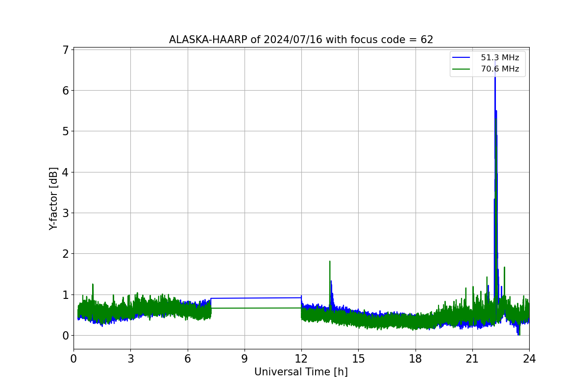Click the '51.3 MHz' legend label
The image size is (588, 392).
tap(500, 58)
